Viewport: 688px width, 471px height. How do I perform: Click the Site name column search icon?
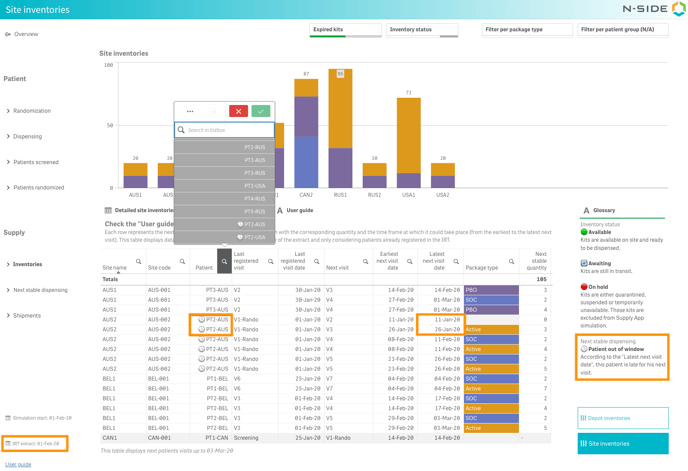[x=138, y=262]
